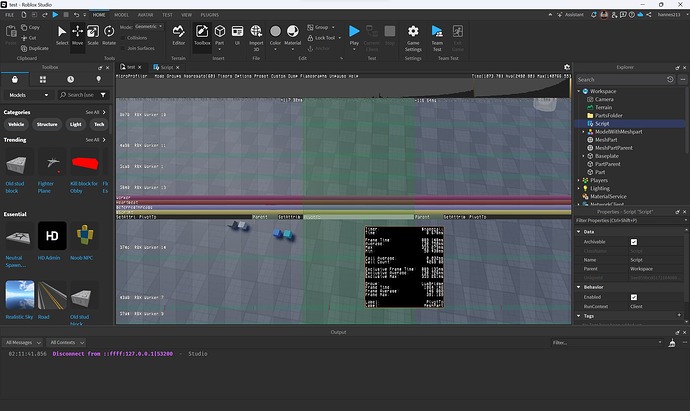Open the viewport settings gear
Viewport: 690px width, 411px height.
567,67
